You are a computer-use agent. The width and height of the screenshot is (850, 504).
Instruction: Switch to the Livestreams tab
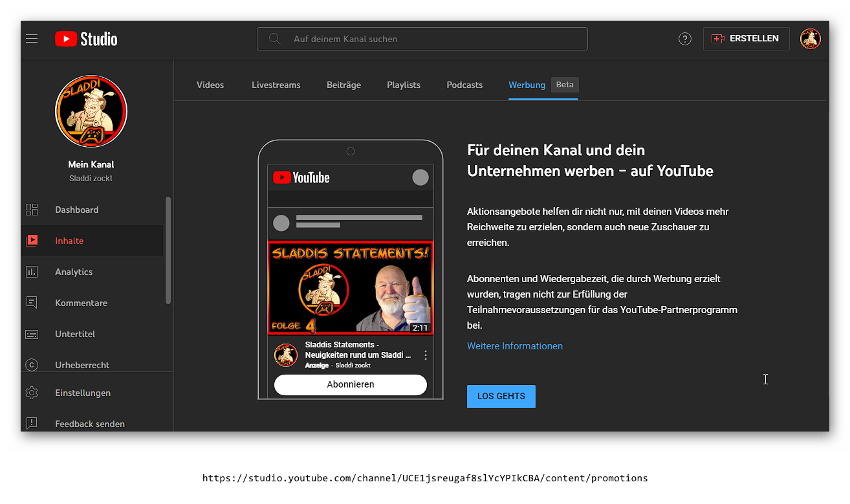pyautogui.click(x=276, y=85)
